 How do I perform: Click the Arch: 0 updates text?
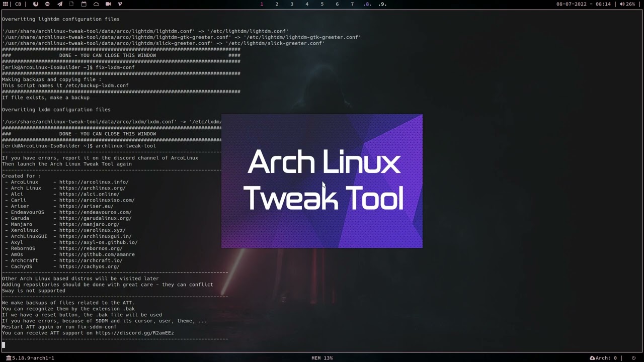[x=606, y=358]
